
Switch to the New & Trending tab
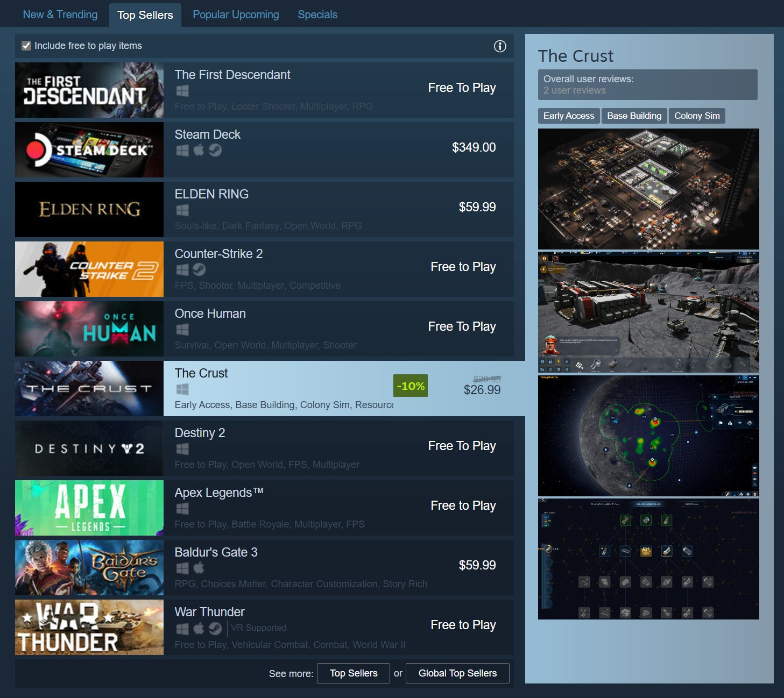(60, 15)
